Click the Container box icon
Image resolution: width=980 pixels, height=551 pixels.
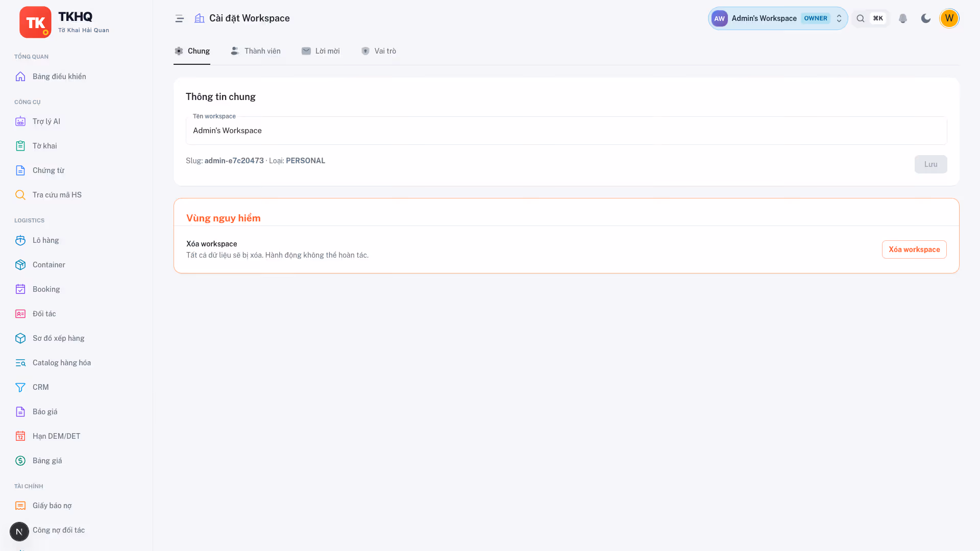coord(20,265)
